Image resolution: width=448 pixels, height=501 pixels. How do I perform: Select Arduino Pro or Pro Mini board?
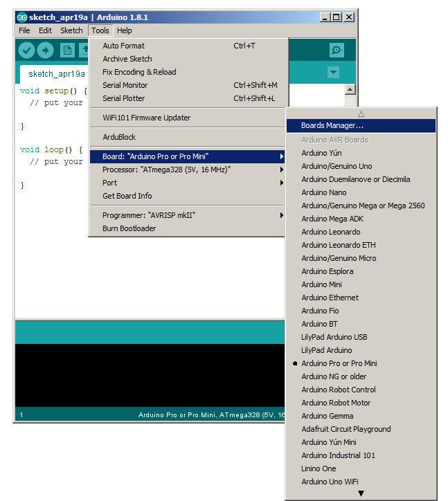(361, 363)
